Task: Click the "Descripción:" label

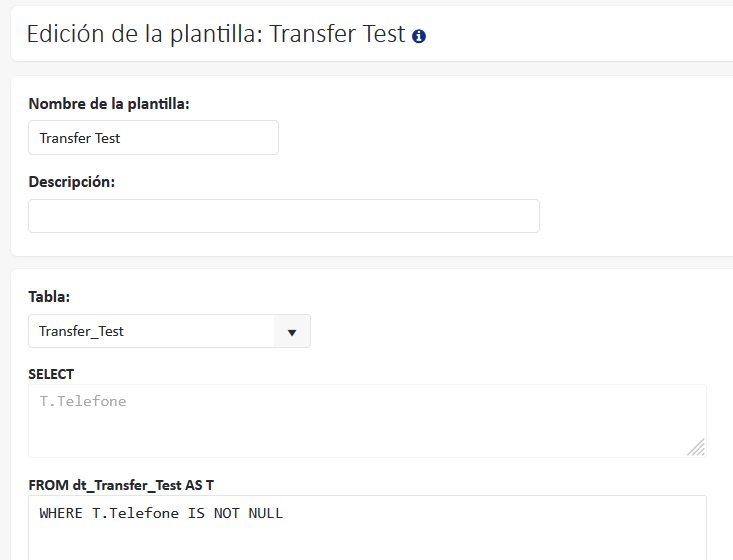Action: [x=72, y=182]
